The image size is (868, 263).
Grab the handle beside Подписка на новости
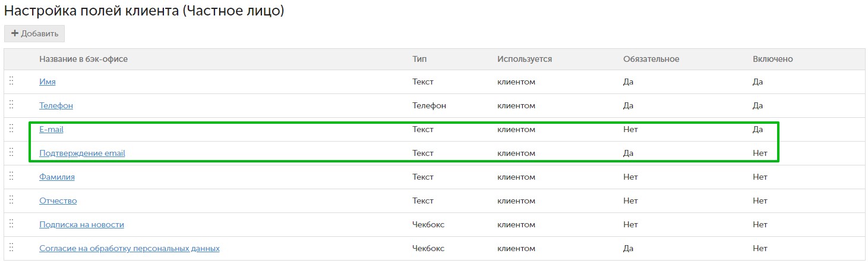tap(11, 224)
